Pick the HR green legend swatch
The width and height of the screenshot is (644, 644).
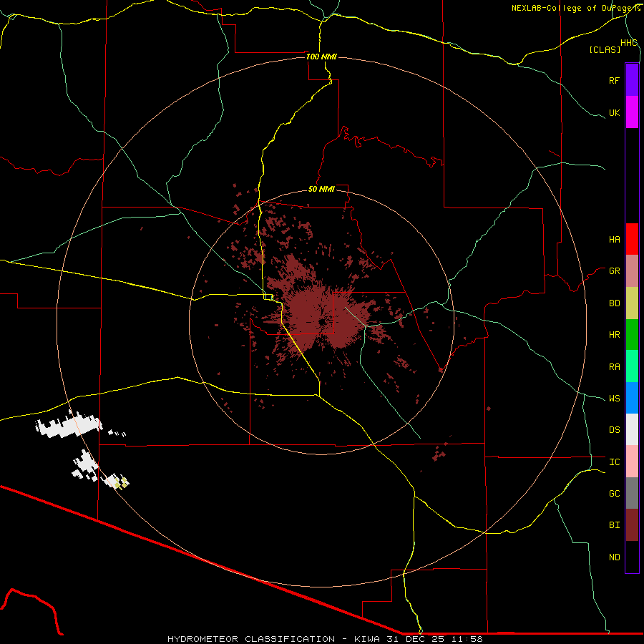pos(632,335)
